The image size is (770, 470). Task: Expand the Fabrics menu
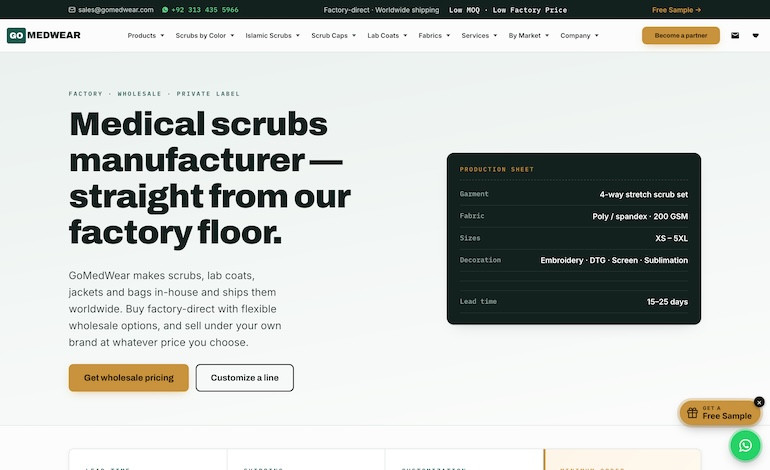tap(434, 35)
